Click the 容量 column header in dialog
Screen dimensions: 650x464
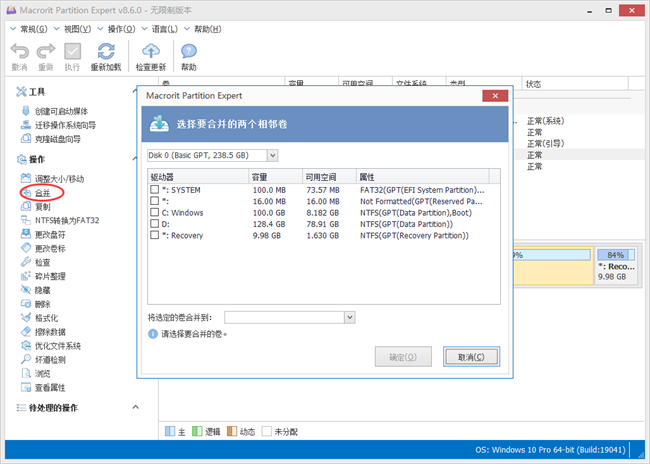click(275, 177)
